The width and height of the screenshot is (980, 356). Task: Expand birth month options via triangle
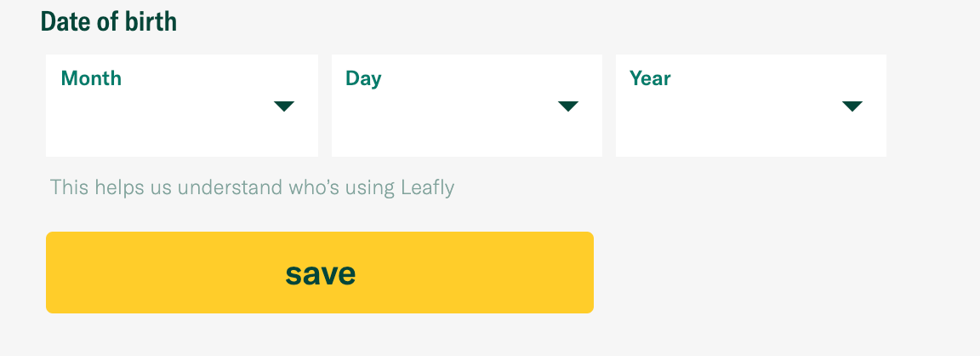click(284, 106)
